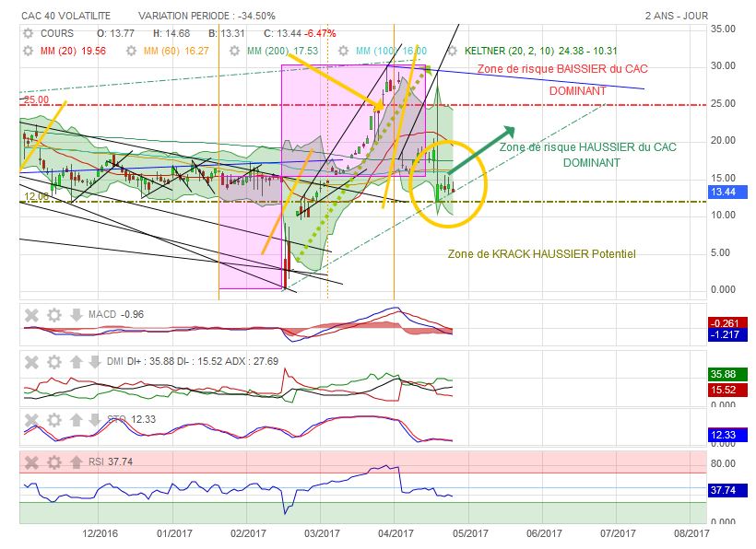
Task: Open RSI indicator settings gear
Action: click(54, 462)
